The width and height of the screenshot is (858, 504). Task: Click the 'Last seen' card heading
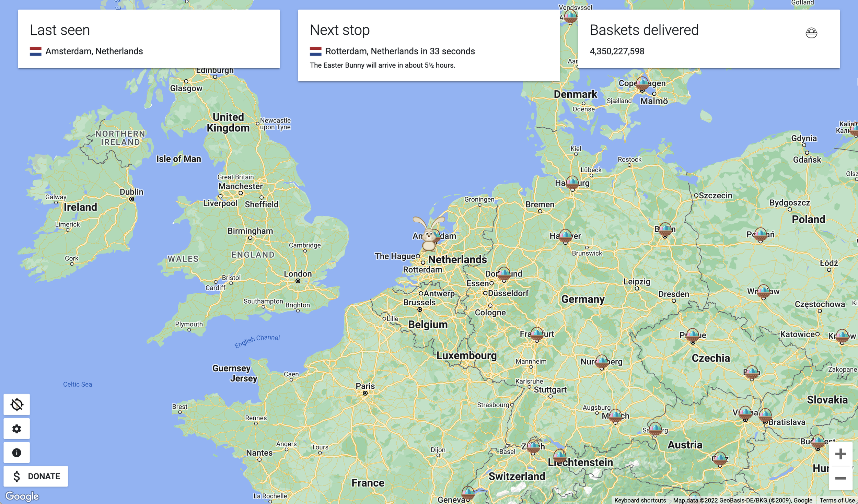[x=60, y=30]
